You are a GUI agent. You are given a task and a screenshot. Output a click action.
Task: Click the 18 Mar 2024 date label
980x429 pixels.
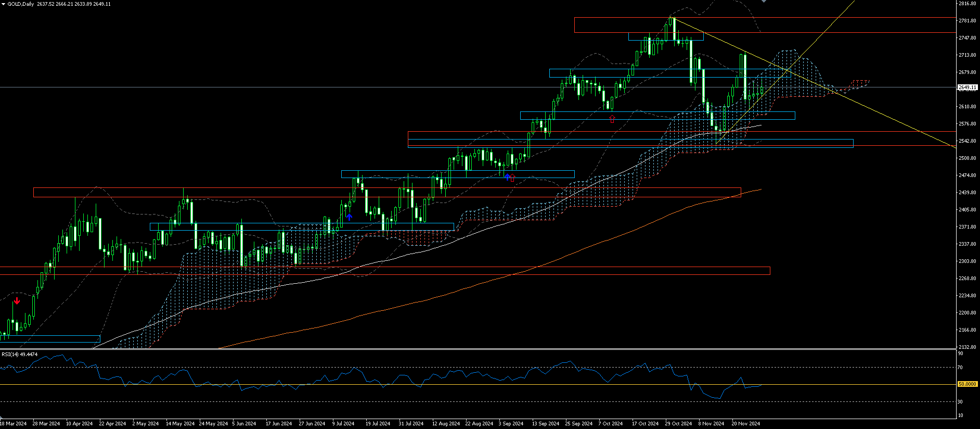[x=14, y=424]
